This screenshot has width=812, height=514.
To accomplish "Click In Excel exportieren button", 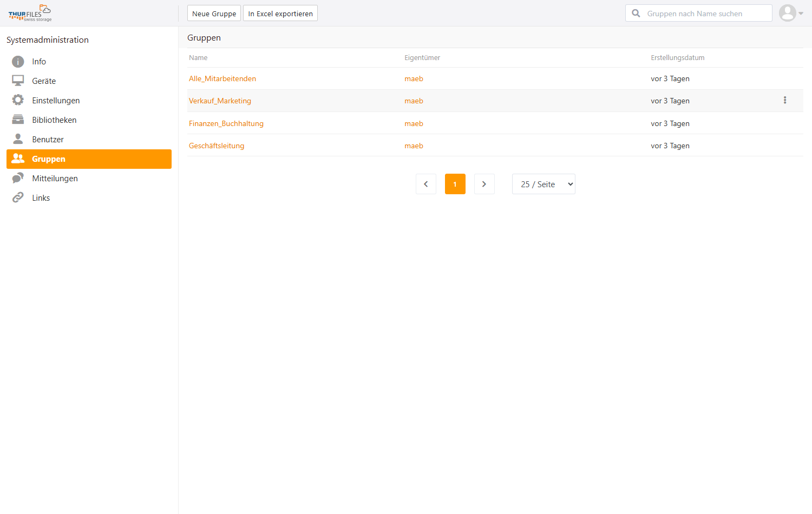I will point(280,14).
